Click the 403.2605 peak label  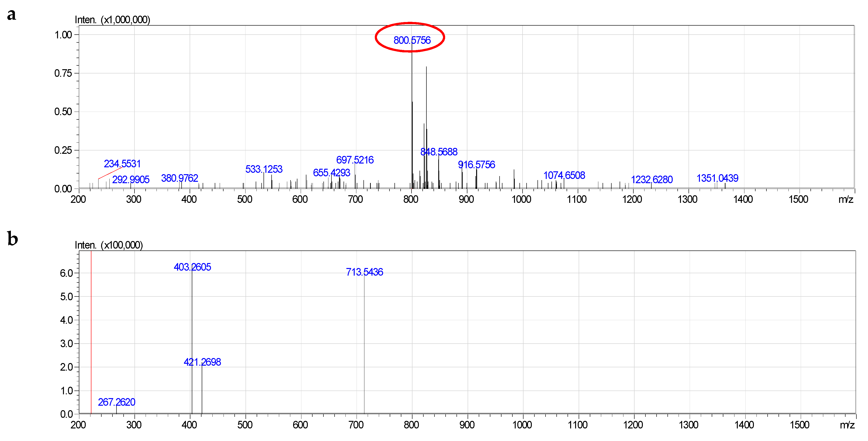click(x=193, y=267)
